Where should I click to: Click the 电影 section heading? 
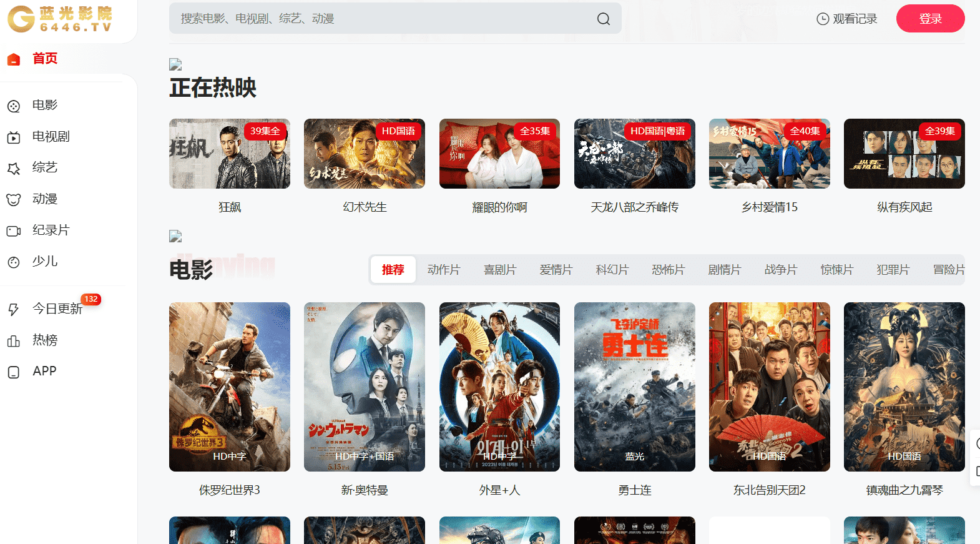tap(191, 270)
